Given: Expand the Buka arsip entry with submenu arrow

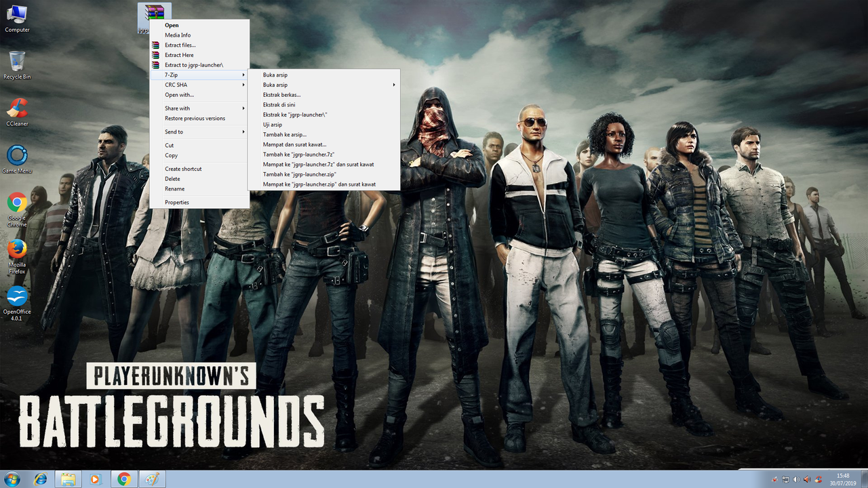Looking at the screenshot, I should (x=324, y=85).
